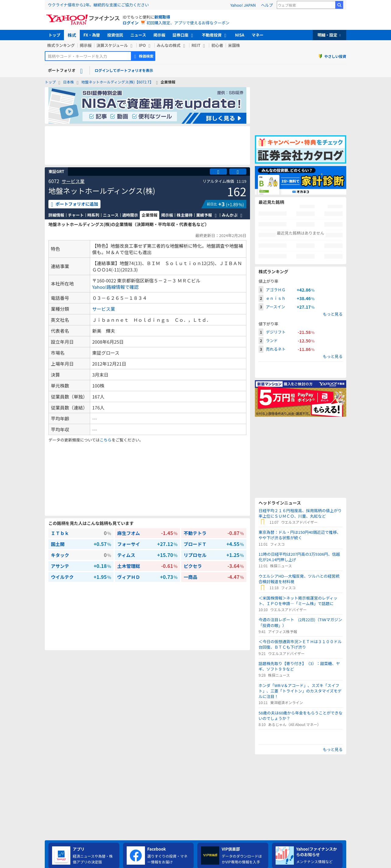Open the Facebook icon in footer
The width and height of the screenshot is (391, 868).
point(136,855)
